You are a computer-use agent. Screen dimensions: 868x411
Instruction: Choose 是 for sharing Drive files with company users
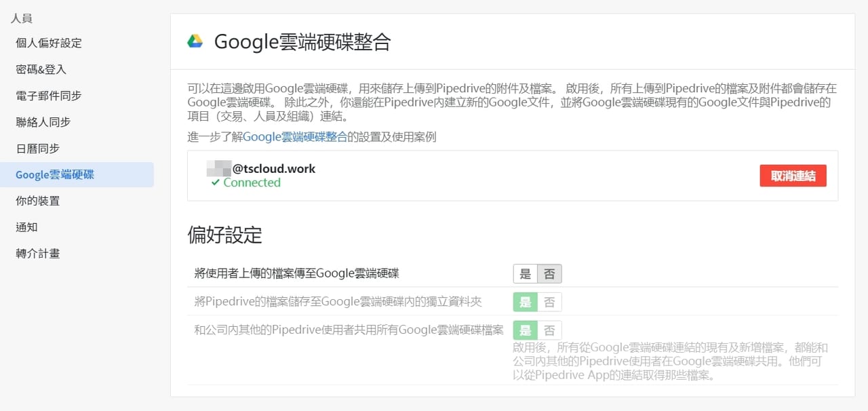(x=526, y=330)
